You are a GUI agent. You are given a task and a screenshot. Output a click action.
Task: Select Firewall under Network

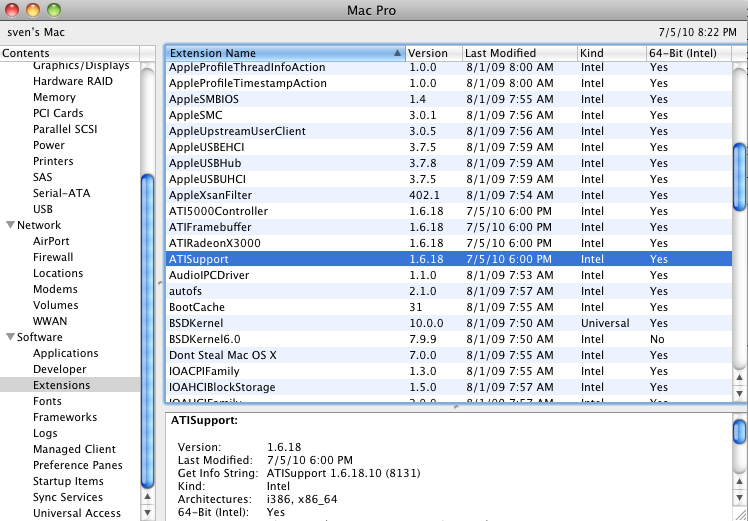53,257
